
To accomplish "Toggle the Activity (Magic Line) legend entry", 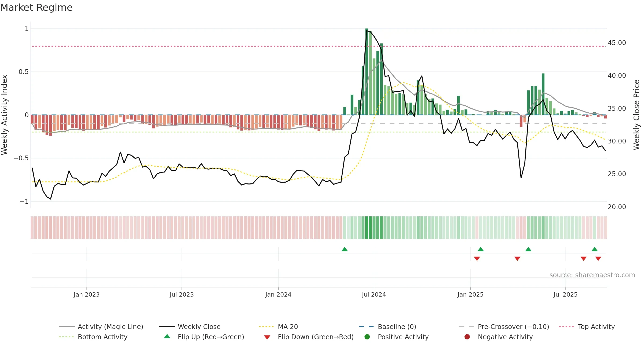I will coord(101,327).
